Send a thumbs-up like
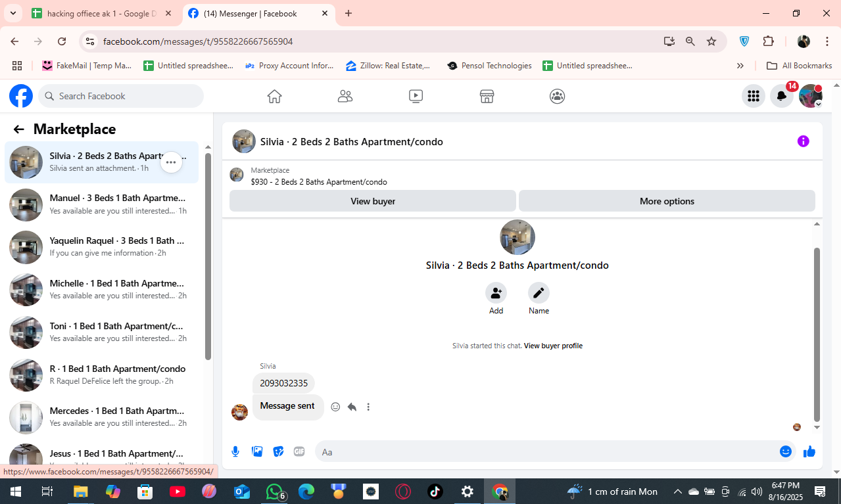The image size is (841, 504). click(809, 451)
